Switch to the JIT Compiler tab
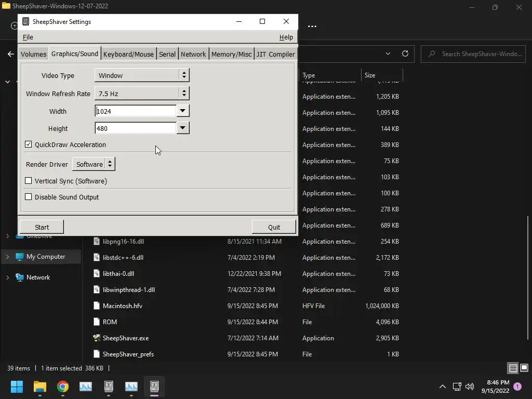Image resolution: width=532 pixels, height=399 pixels. pyautogui.click(x=275, y=54)
